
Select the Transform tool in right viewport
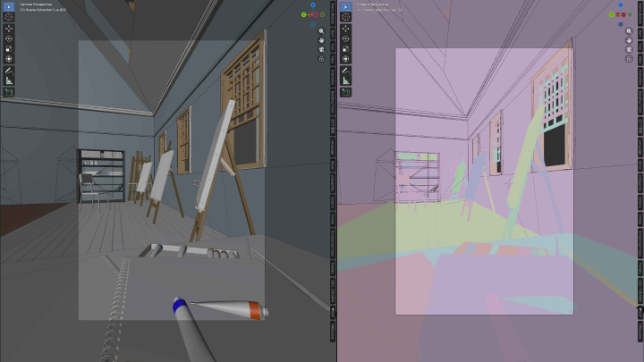click(x=345, y=59)
